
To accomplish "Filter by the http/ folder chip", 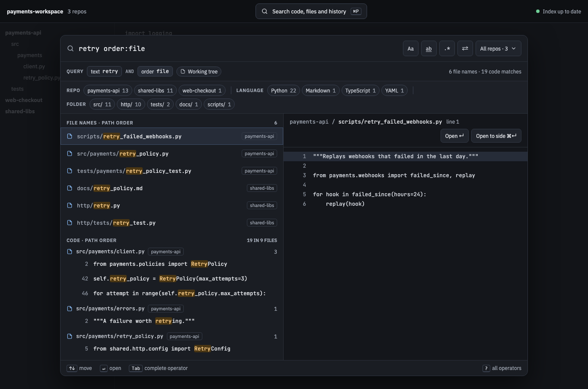I will click(131, 105).
